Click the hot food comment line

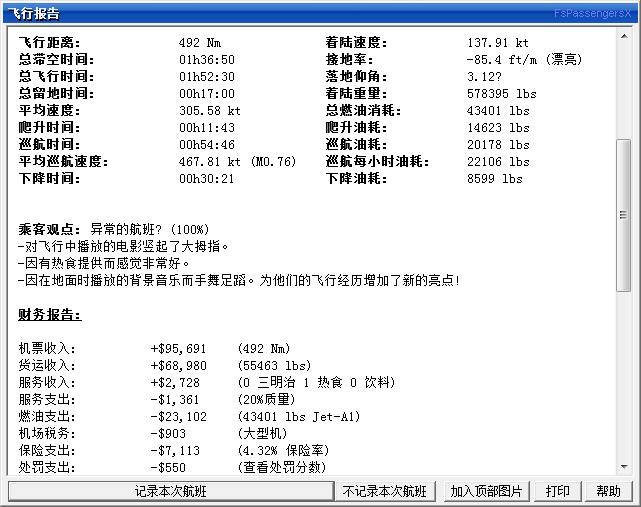click(x=104, y=263)
